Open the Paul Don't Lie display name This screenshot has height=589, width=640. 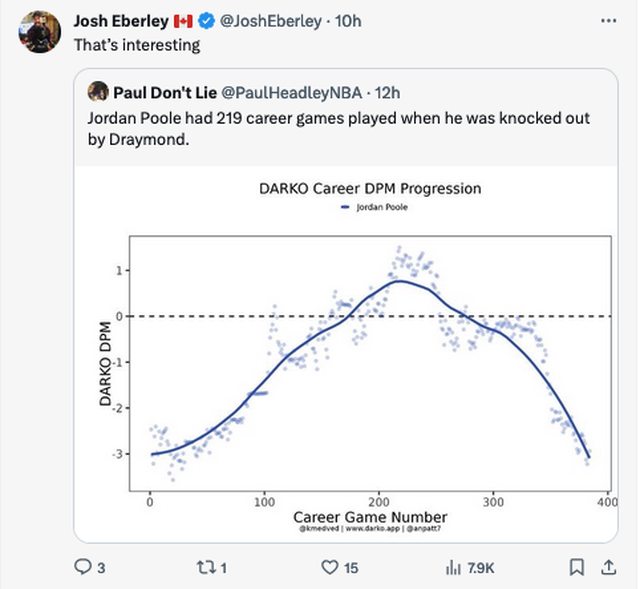[165, 92]
